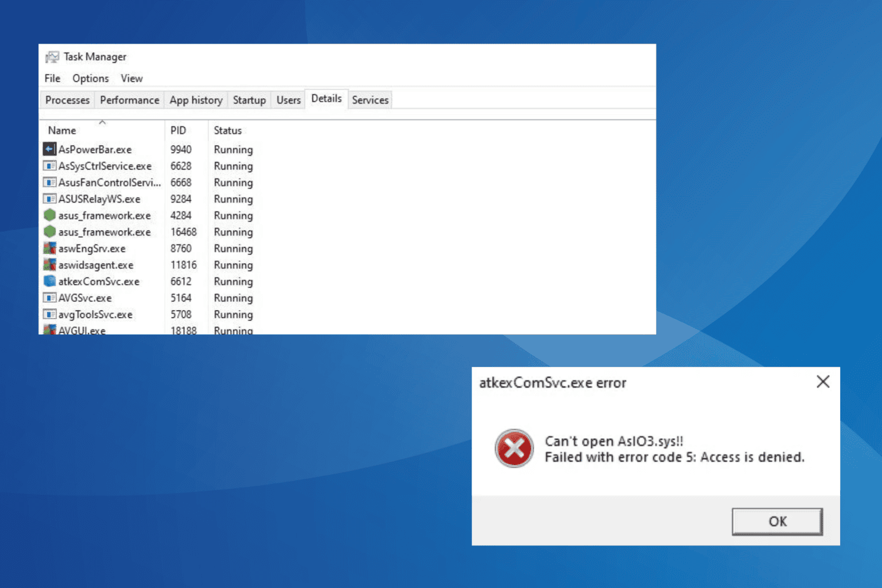Click PID value 11816
Viewport: 882px width, 588px height.
tap(184, 265)
